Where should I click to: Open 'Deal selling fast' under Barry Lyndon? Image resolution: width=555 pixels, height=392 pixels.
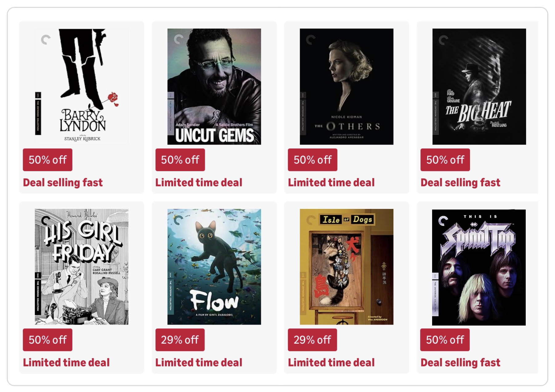pyautogui.click(x=63, y=182)
